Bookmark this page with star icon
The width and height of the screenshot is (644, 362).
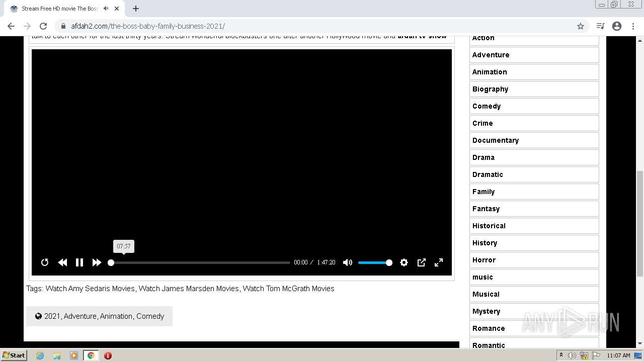point(581,26)
